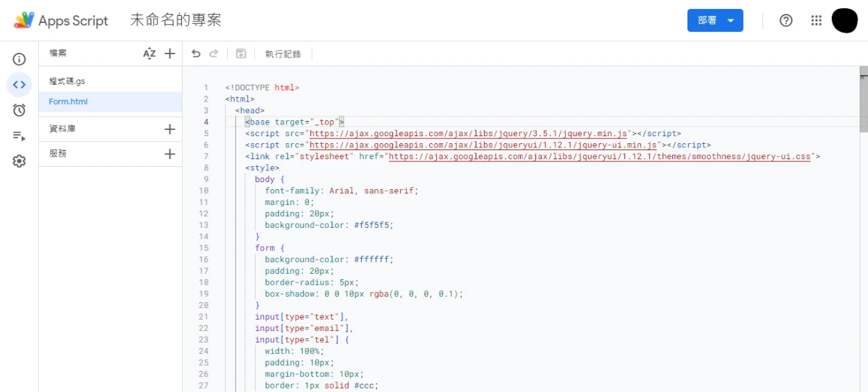The height and width of the screenshot is (392, 868).
Task: Click the box-shadow rgba line
Action: click(x=364, y=294)
